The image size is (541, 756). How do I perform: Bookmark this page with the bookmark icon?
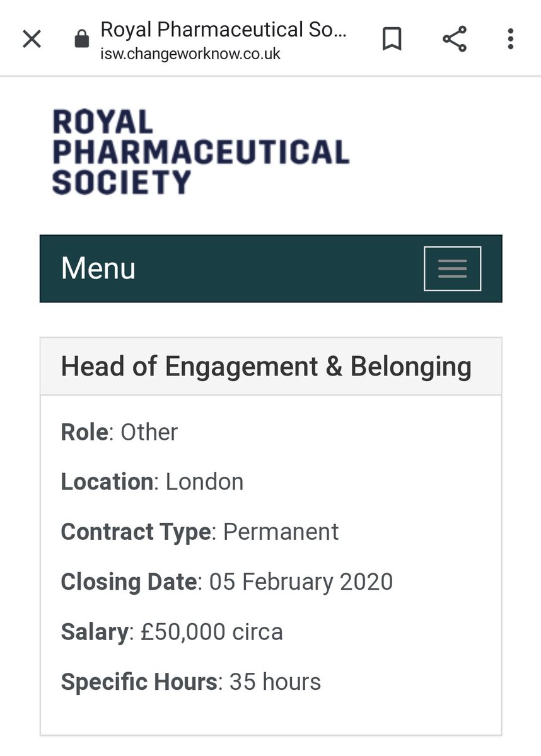click(392, 40)
